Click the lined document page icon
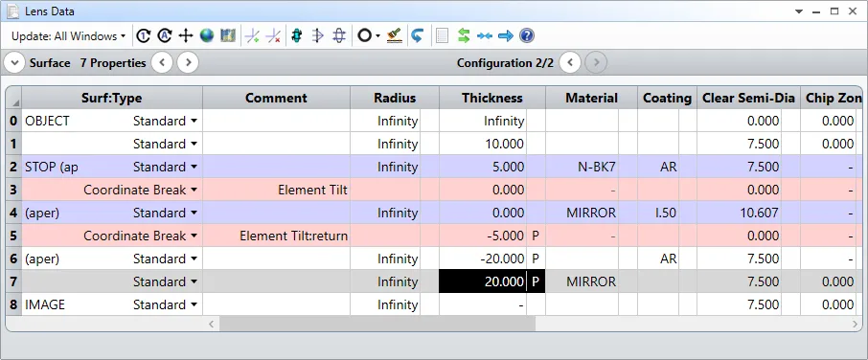The width and height of the screenshot is (868, 360). 442,36
